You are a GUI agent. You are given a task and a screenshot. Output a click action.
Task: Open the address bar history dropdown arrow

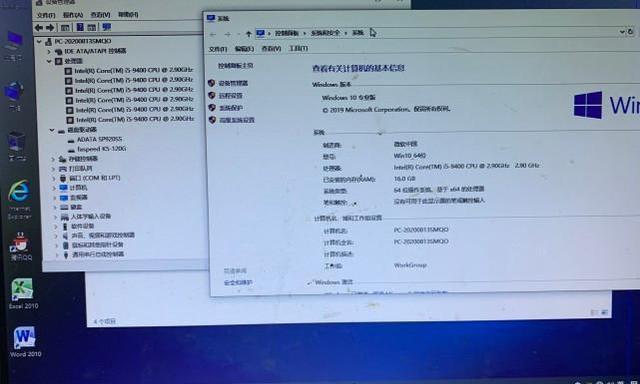point(622,31)
